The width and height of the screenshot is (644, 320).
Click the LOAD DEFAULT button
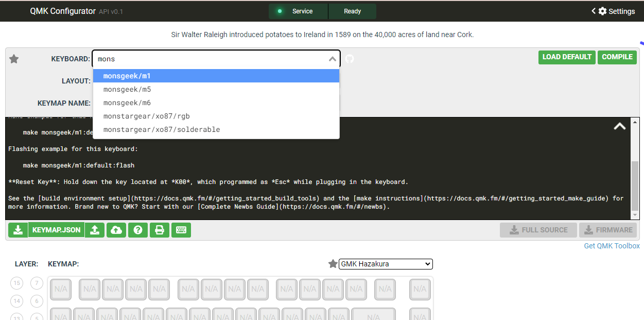tap(567, 57)
